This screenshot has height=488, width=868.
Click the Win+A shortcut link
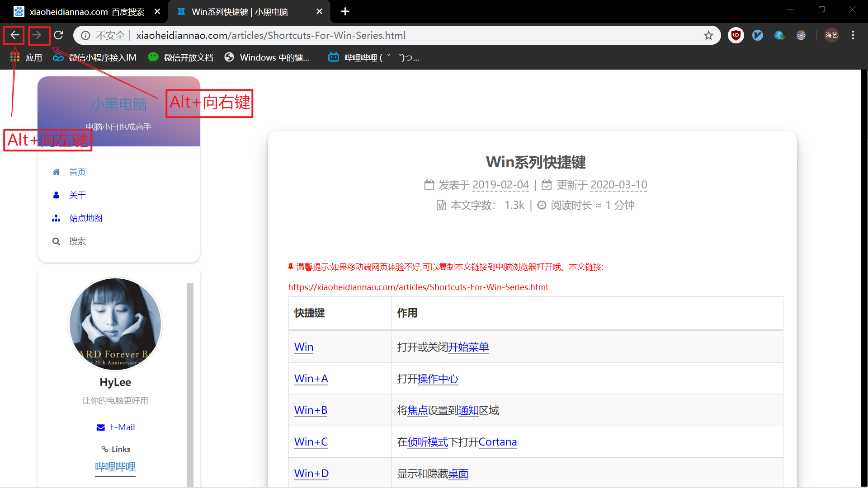click(x=311, y=379)
